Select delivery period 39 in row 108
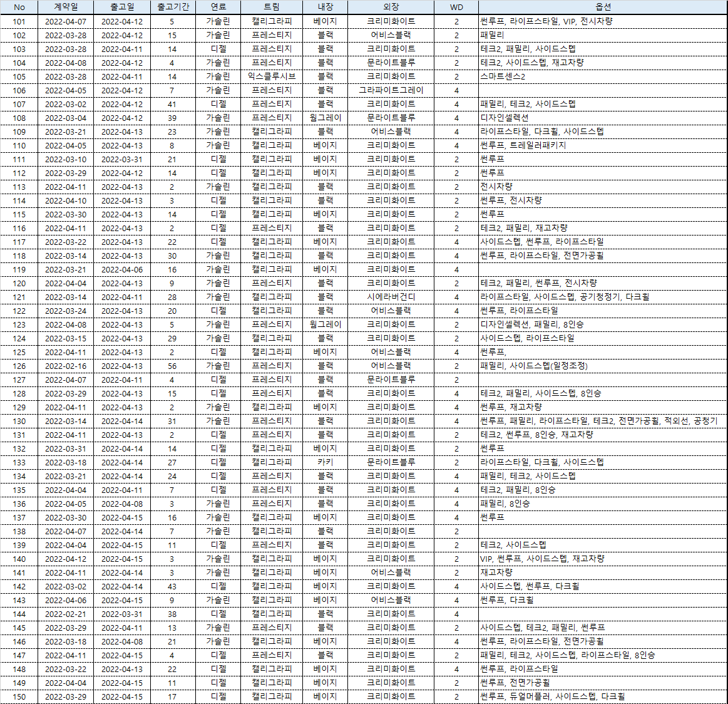Screen dimensions: 728x704 point(173,118)
